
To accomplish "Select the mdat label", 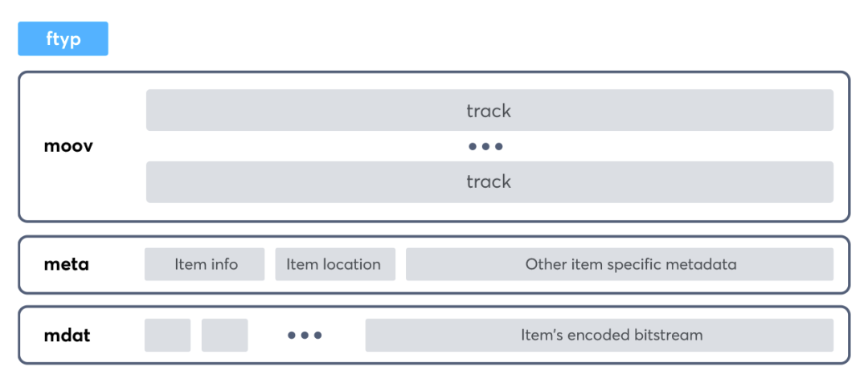I will tap(67, 335).
